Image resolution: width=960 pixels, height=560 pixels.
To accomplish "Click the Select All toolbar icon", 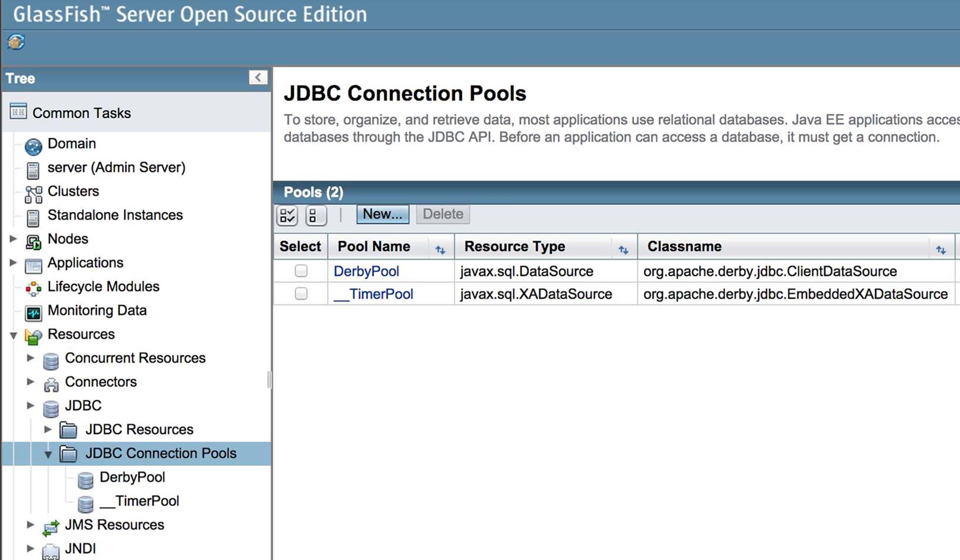I will click(x=287, y=216).
